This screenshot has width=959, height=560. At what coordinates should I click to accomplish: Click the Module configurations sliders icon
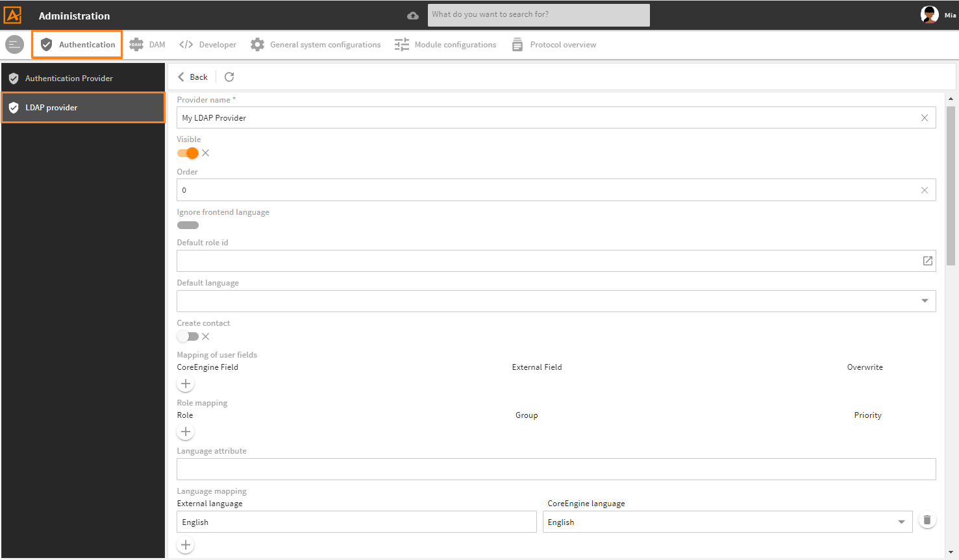click(x=402, y=45)
